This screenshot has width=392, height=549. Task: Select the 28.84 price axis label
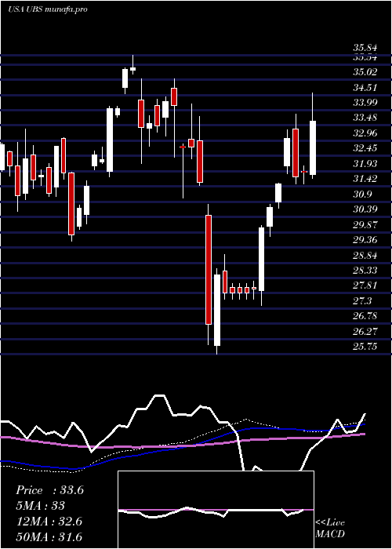click(x=365, y=256)
